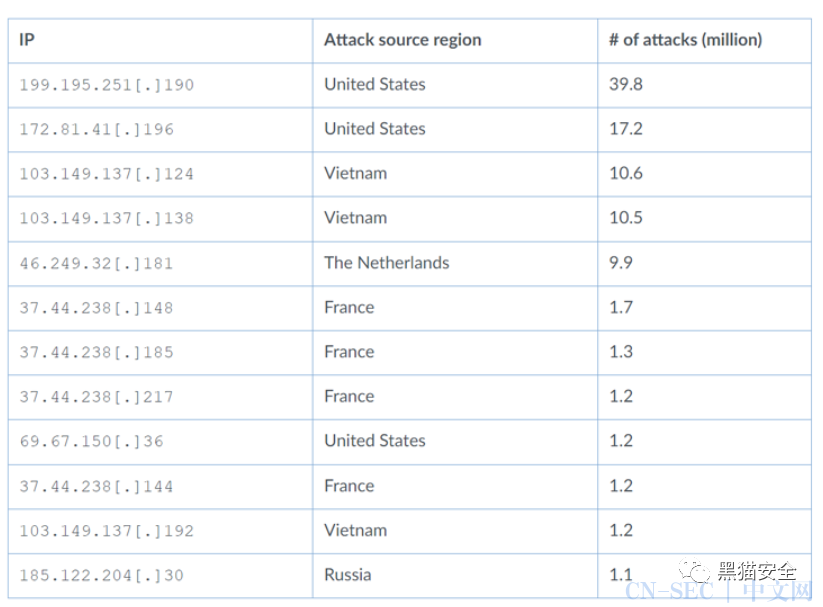Click IP address 172.81.41[.]196
823x607 pixels.
[97, 129]
